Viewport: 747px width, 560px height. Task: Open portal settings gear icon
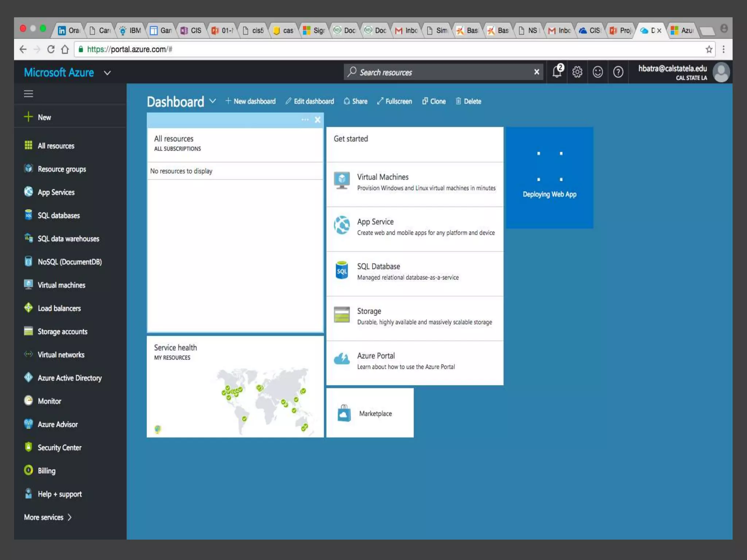tap(577, 72)
